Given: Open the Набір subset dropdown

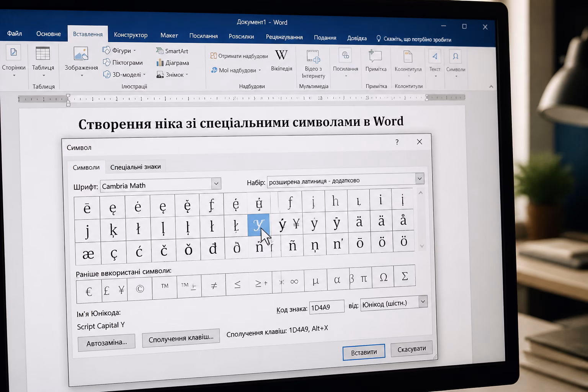Looking at the screenshot, I should click(420, 178).
